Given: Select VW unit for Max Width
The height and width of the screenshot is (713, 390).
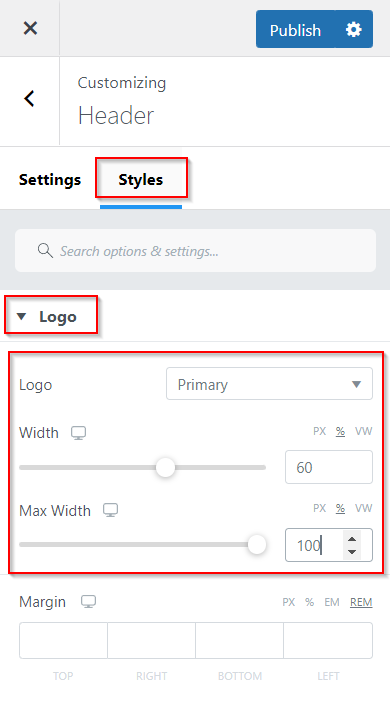Looking at the screenshot, I should click(364, 508).
